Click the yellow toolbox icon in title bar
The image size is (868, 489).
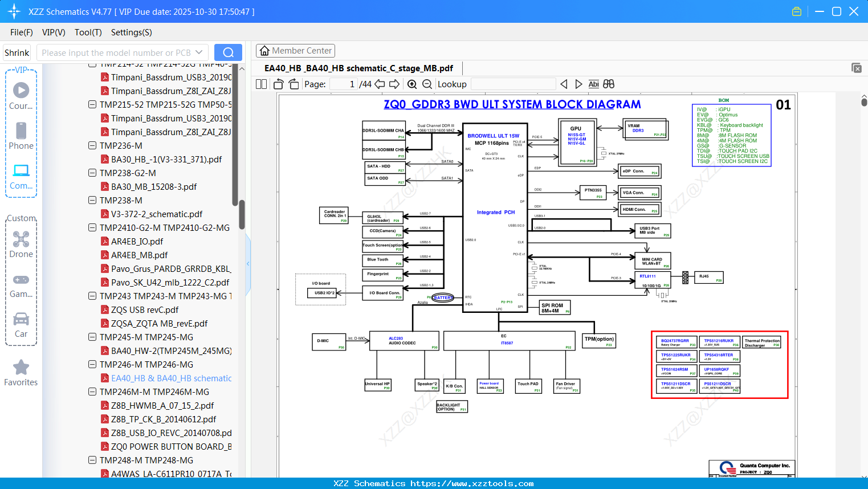coord(797,11)
